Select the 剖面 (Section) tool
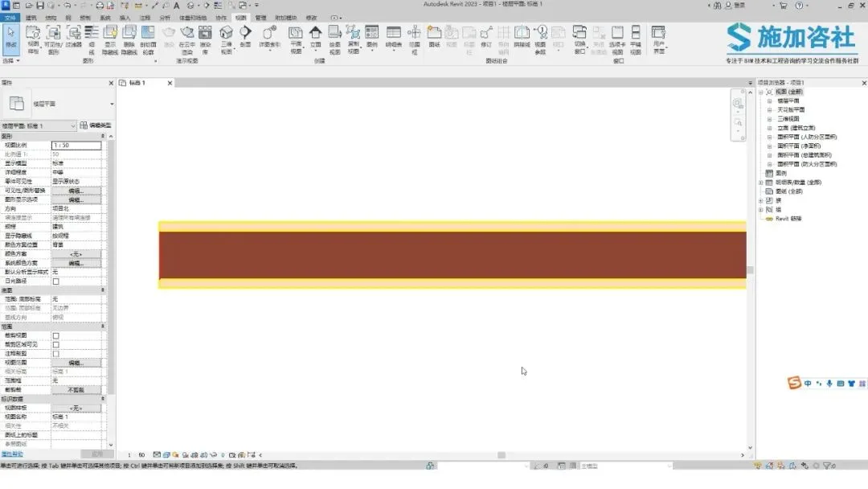Screen dimensions: 868x489 click(245, 36)
